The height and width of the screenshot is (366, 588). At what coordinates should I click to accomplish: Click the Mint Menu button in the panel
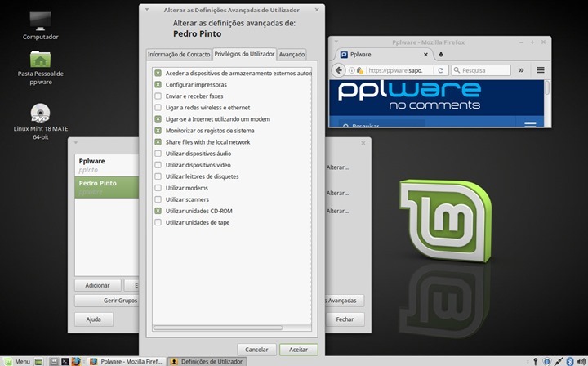point(17,361)
